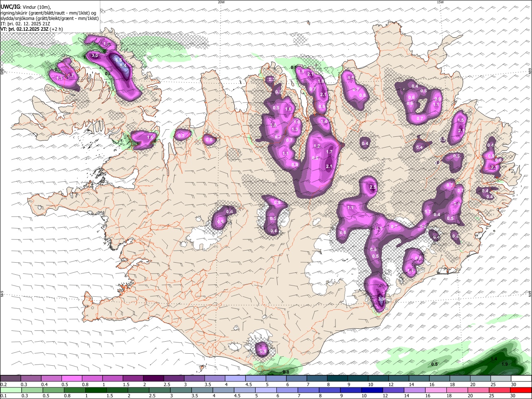
Task: Click the 3.0 precipitation value in the northwest
Action: coord(95,55)
